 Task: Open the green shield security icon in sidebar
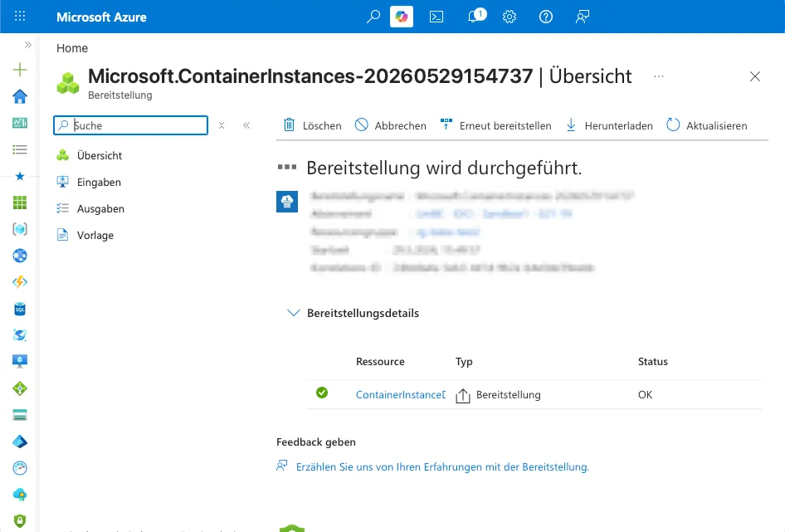pyautogui.click(x=20, y=521)
